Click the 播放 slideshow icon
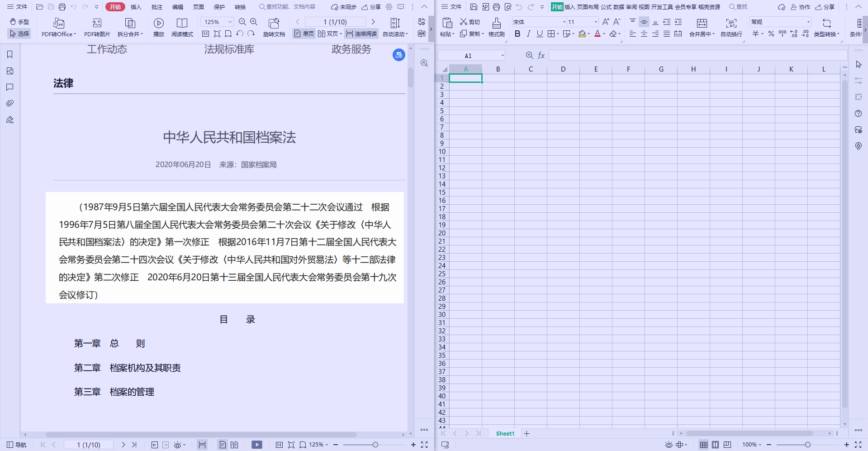 (158, 23)
